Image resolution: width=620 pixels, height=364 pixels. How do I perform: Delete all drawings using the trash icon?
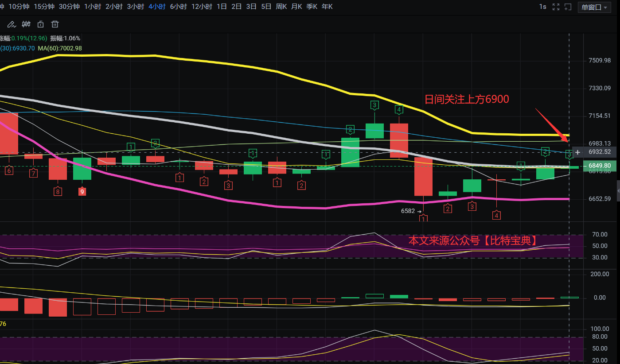55,24
